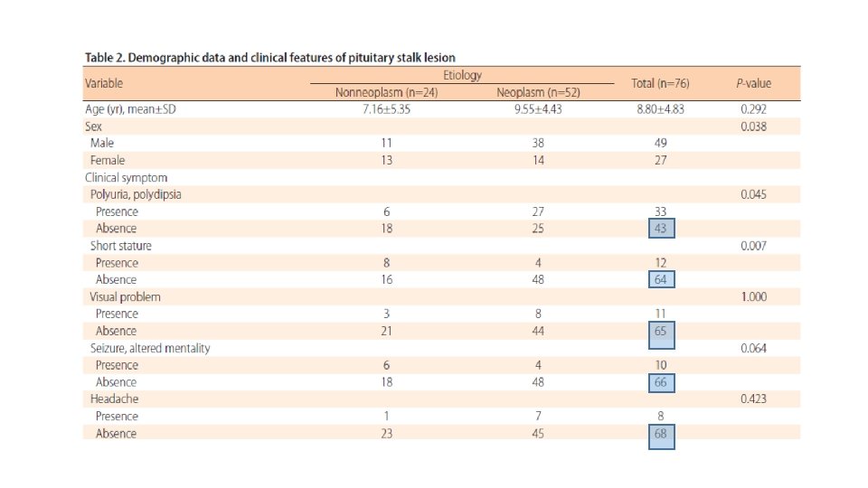
Task: Select the Headache row label
Action: [x=115, y=399]
